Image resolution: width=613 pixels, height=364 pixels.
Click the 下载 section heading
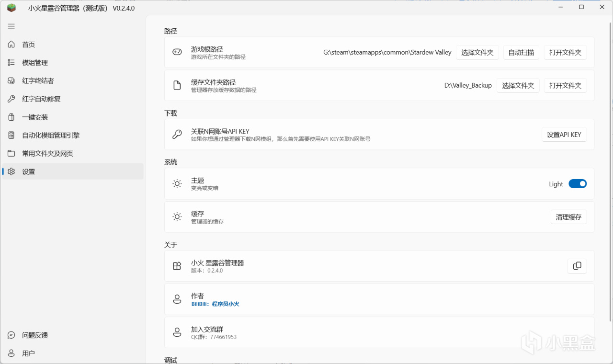pyautogui.click(x=170, y=114)
